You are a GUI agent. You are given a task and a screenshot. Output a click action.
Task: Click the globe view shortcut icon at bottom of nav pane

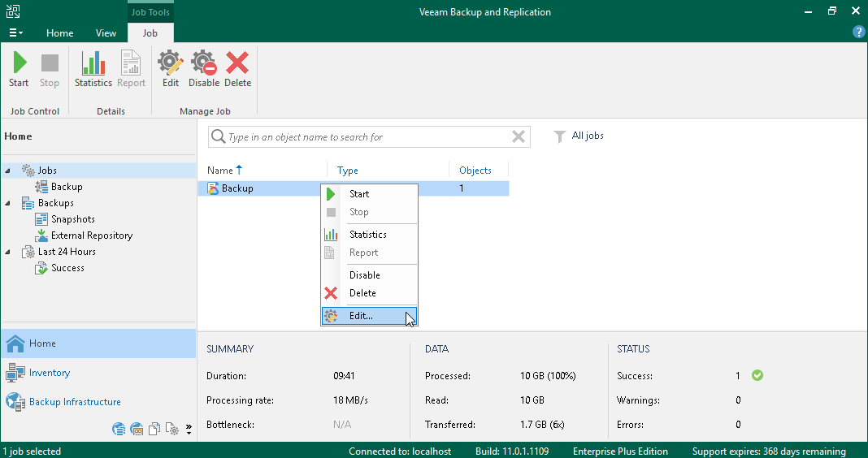(x=119, y=429)
